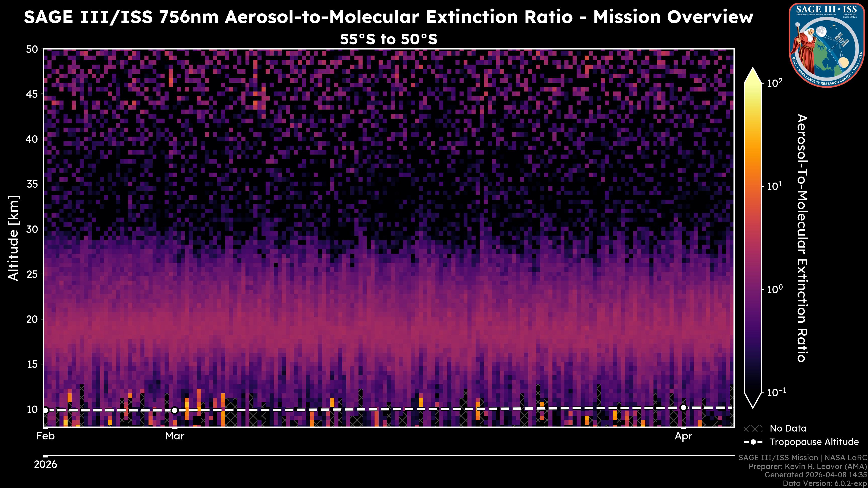Click the Feb tick label on time axis
This screenshot has height=488, width=868.
pyautogui.click(x=45, y=436)
